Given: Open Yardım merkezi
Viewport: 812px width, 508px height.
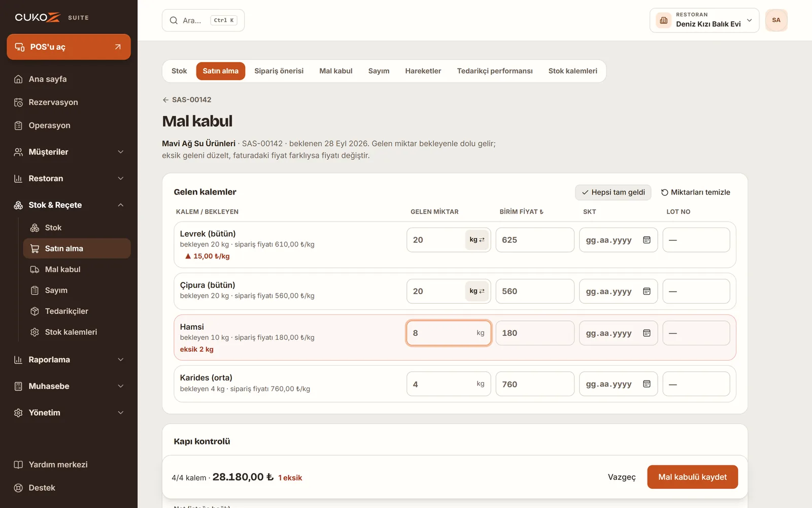Looking at the screenshot, I should click(x=69, y=464).
